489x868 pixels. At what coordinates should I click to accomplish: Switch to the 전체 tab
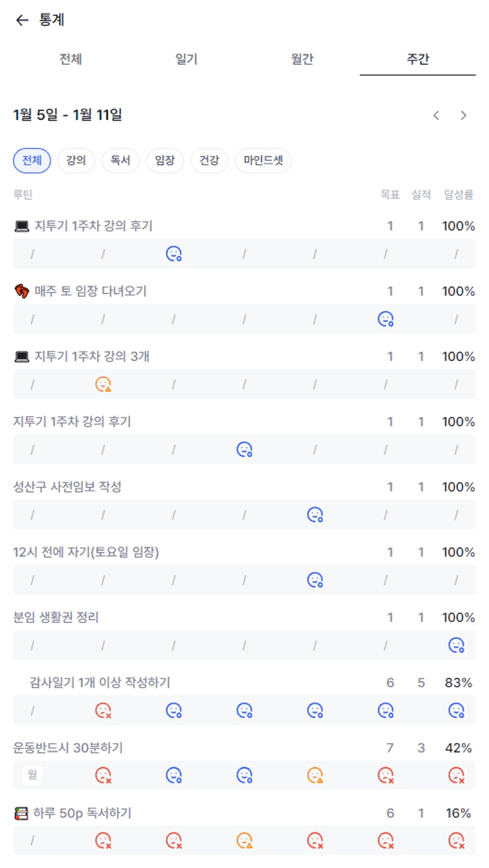tap(70, 59)
